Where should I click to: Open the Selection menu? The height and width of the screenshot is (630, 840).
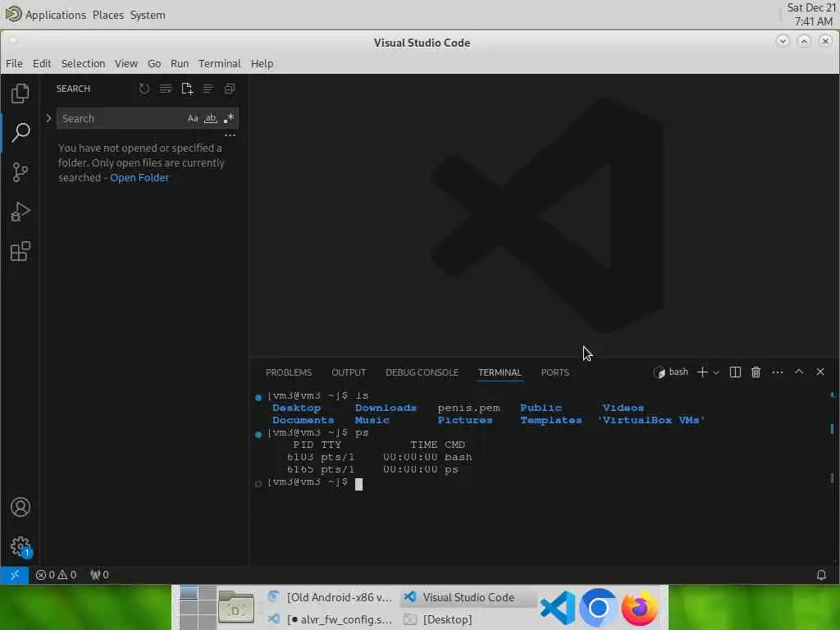83,63
